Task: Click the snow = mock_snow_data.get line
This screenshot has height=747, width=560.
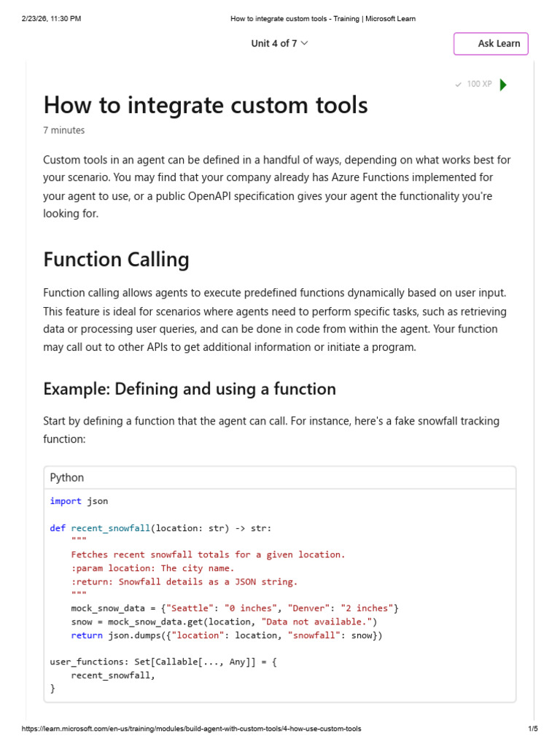Action: click(x=224, y=622)
